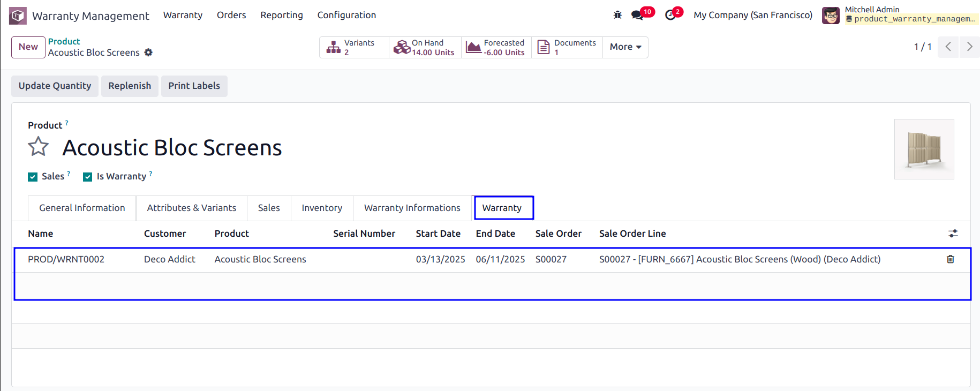Click Warranty Management app title
Viewport: 980px width, 391px height.
(91, 16)
